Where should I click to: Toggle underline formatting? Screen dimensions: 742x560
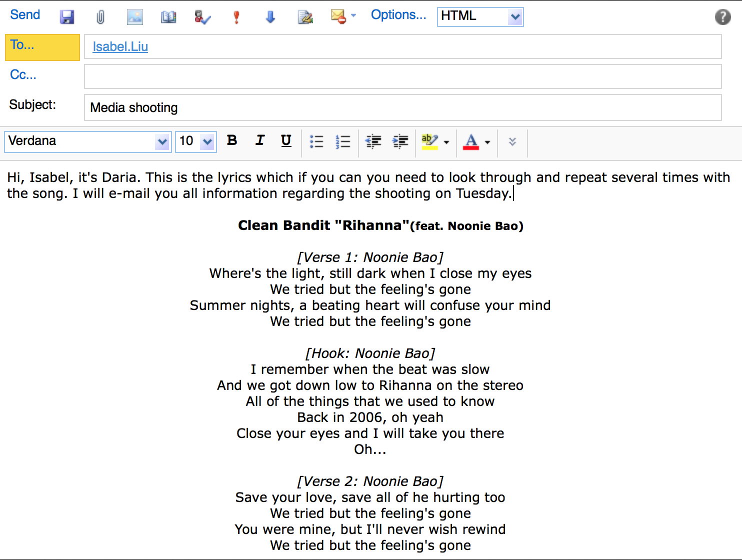pyautogui.click(x=286, y=141)
